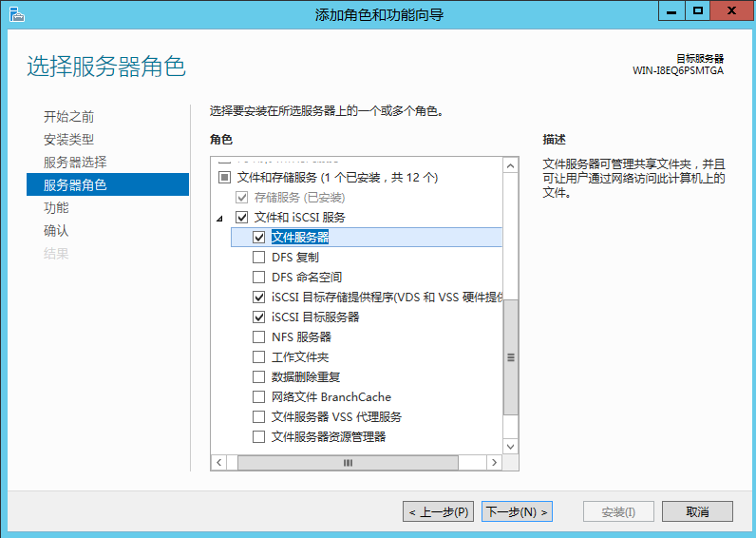Enable the DFS 命名空间 checkbox

coord(259,277)
